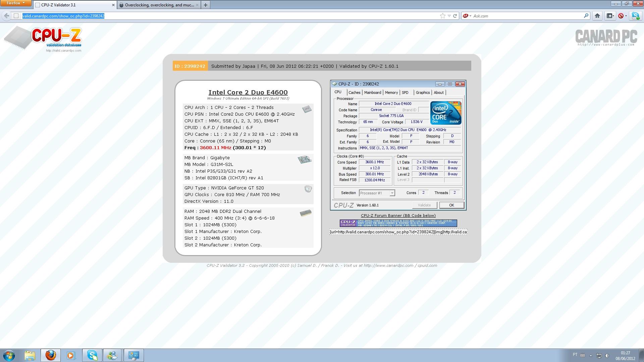Image resolution: width=644 pixels, height=362 pixels.
Task: Open the Windows Start menu
Action: (9, 355)
